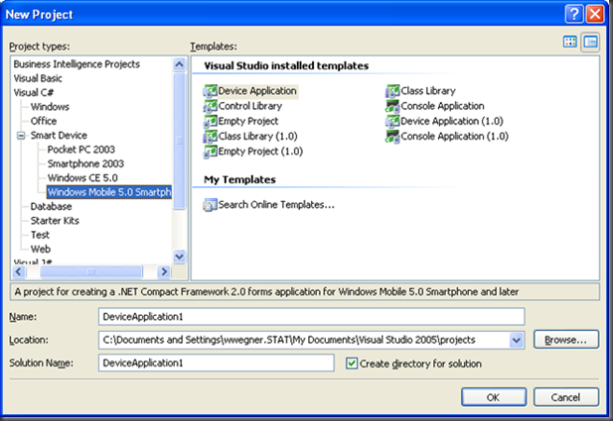Screen dimensions: 613x421
Task: Pick the Class Library (1.0) template icon
Action: pos(210,136)
